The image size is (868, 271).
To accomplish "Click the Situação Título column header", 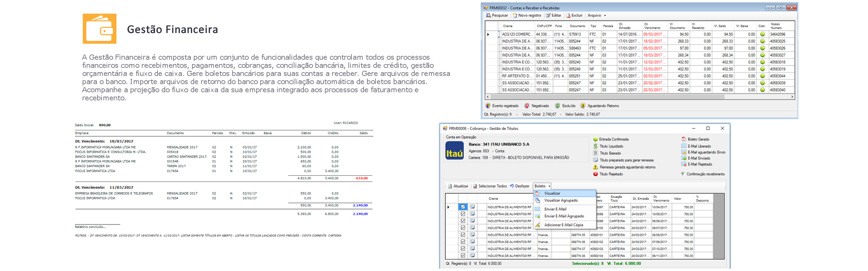I will [x=620, y=199].
